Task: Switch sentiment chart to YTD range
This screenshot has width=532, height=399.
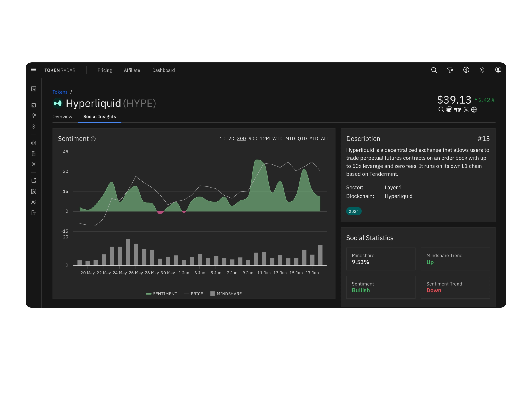Action: click(x=314, y=139)
